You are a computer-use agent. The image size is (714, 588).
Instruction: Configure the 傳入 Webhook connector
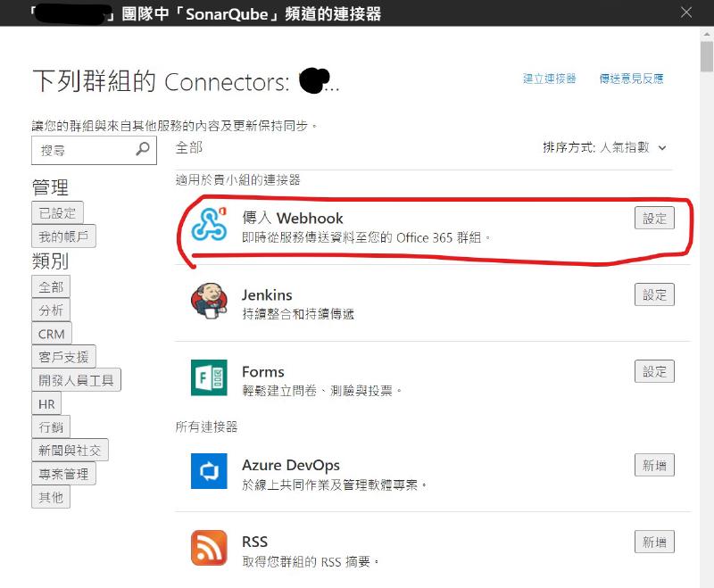click(654, 218)
